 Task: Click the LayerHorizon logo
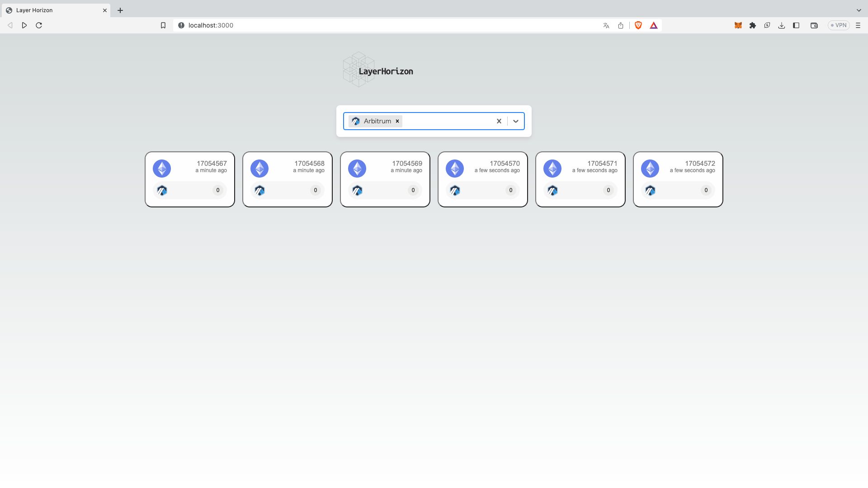point(378,70)
